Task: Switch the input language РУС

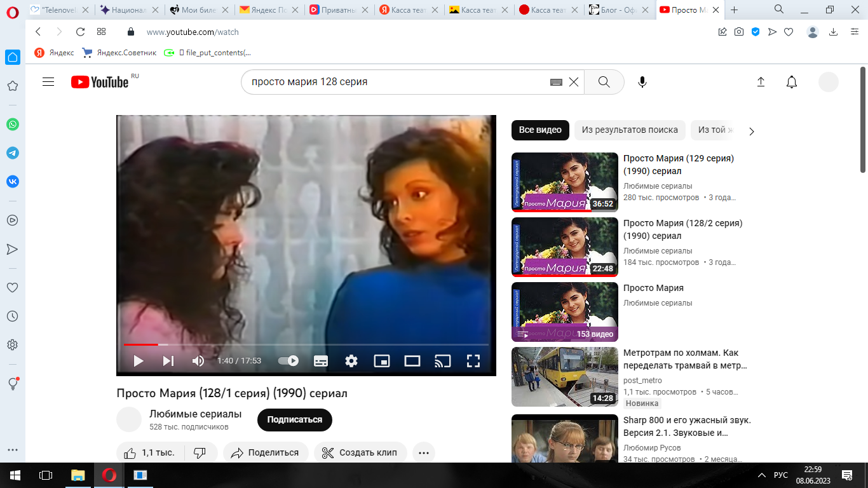Action: coord(781,475)
